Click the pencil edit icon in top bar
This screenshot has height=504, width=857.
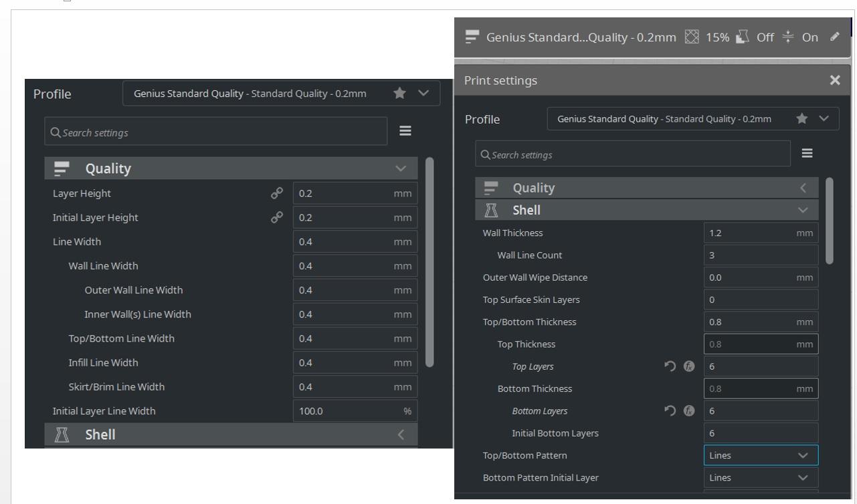tap(834, 37)
